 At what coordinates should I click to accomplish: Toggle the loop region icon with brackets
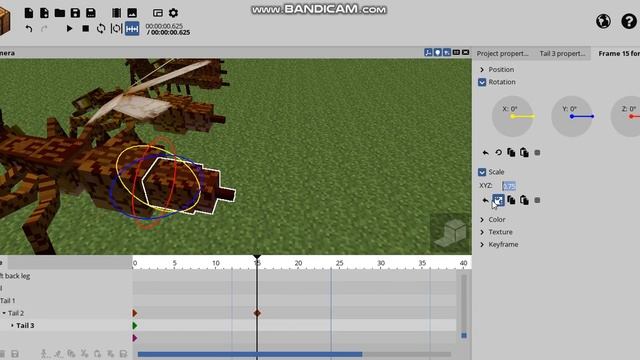pos(116,29)
